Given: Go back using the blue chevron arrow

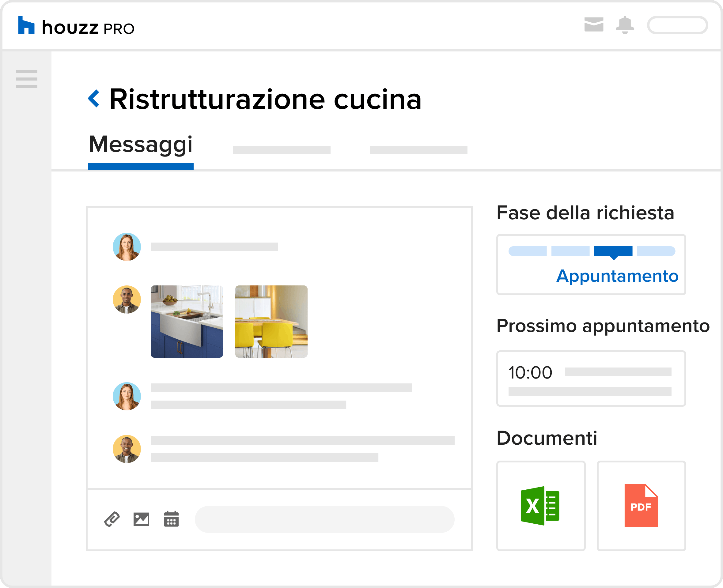Looking at the screenshot, I should [x=94, y=99].
